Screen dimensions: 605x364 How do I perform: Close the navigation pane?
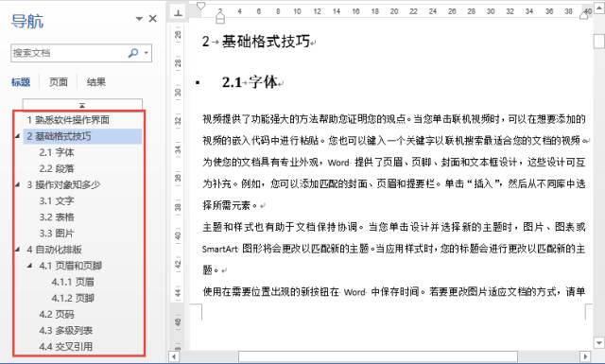[x=153, y=19]
